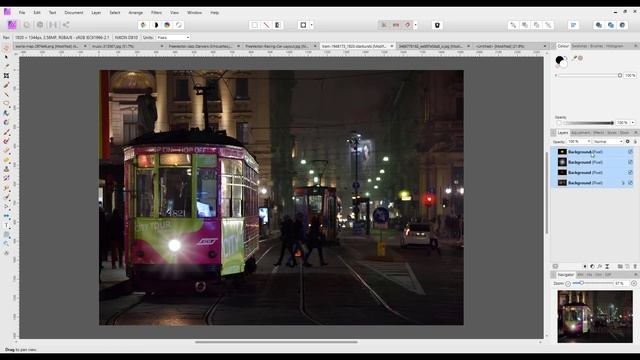
Task: Switch to the Swatches panel tab
Action: tap(579, 46)
